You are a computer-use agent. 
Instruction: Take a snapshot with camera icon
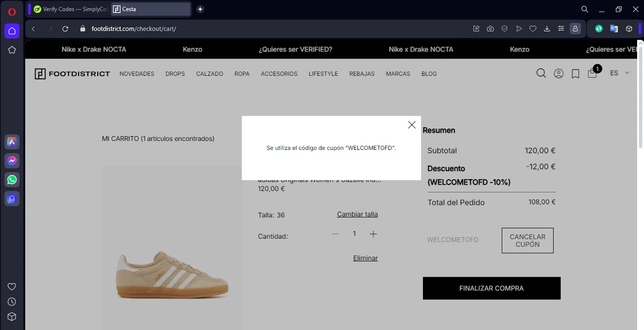click(x=490, y=29)
